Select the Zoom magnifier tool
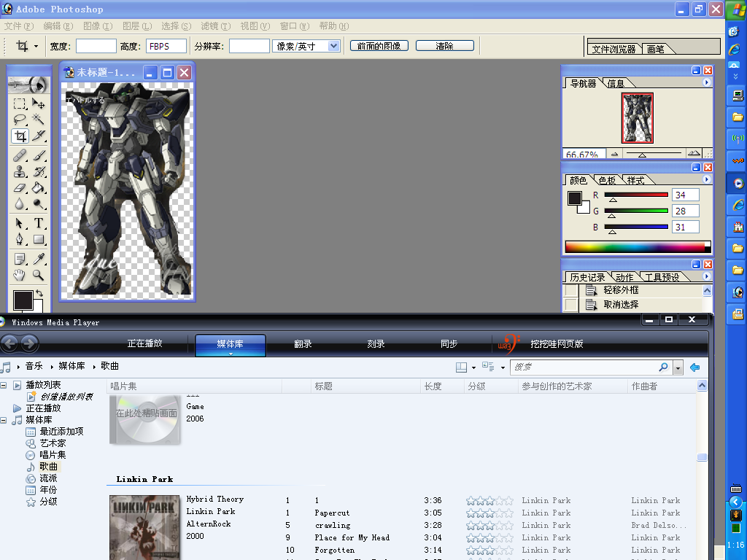 [x=39, y=275]
